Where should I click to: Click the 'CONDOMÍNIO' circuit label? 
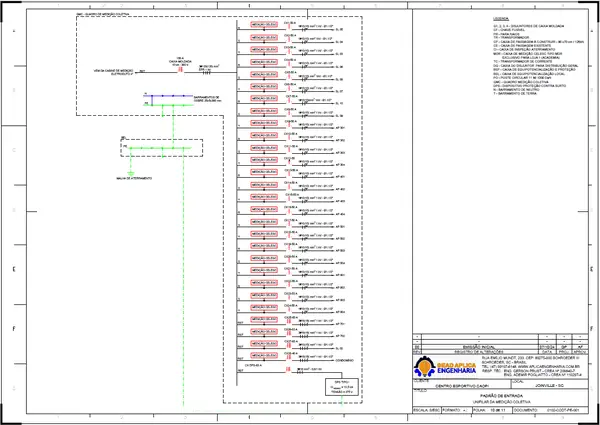tap(344, 360)
